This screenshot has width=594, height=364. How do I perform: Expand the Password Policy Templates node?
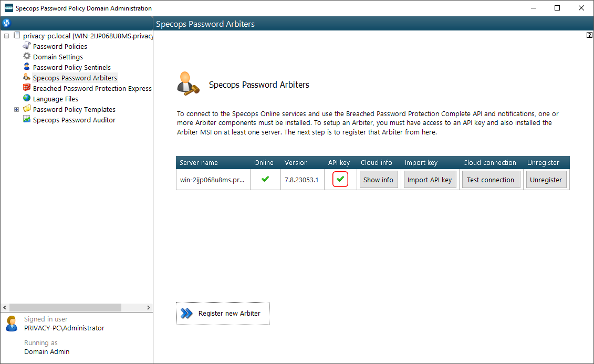point(16,109)
